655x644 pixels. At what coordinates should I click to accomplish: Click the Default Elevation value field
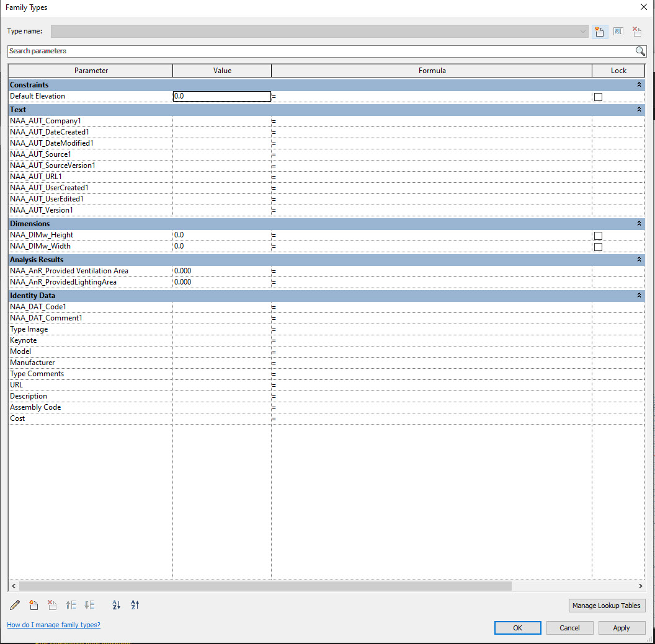tap(222, 97)
